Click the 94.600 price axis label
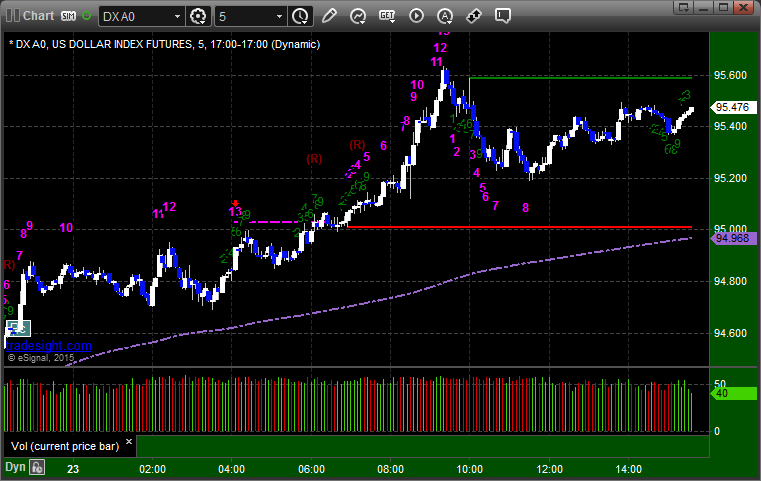Screen dimensions: 761x481 coord(730,333)
